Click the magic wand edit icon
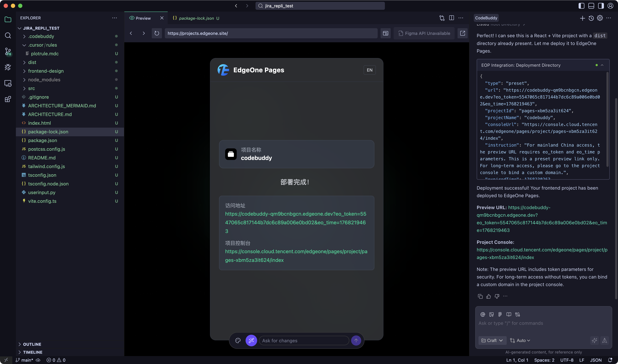 [x=251, y=341]
